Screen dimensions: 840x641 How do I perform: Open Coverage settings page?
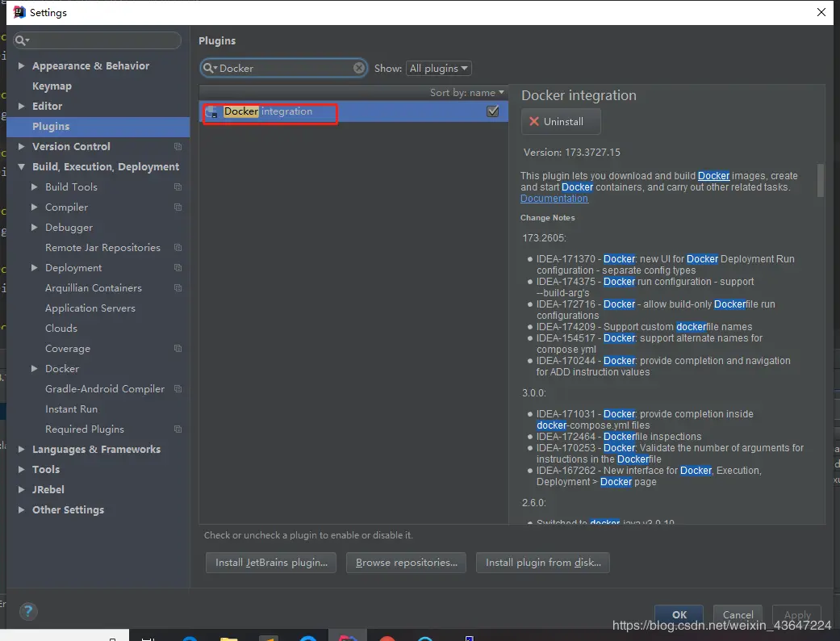point(68,349)
